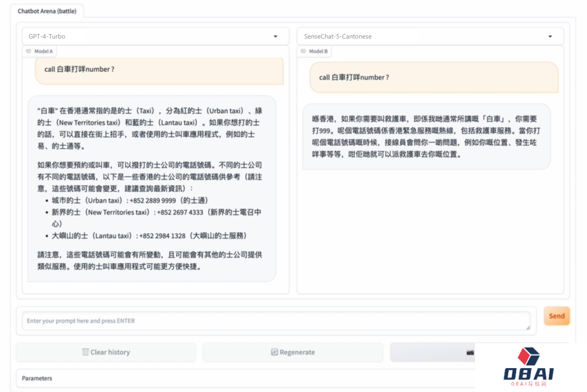Click the Model A chat bubble icon
587x392 pixels.
(29, 51)
